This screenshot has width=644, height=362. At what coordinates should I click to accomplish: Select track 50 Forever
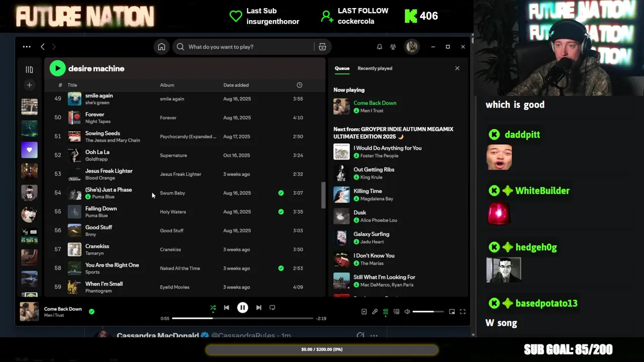click(x=185, y=118)
